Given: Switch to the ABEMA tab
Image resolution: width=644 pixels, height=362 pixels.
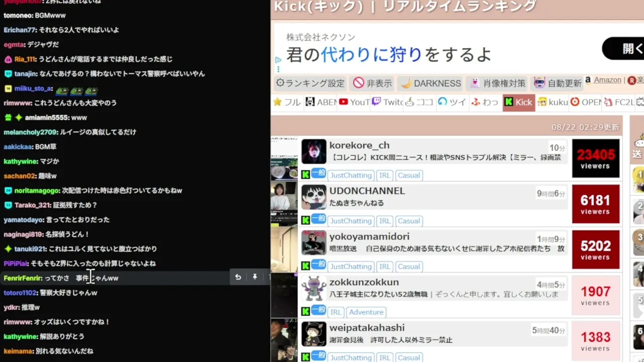Looking at the screenshot, I should pyautogui.click(x=321, y=102).
